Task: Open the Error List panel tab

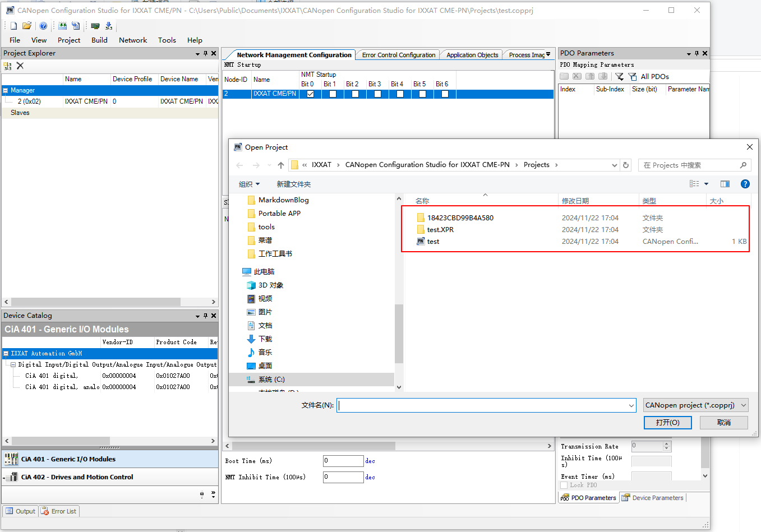Action: point(59,511)
